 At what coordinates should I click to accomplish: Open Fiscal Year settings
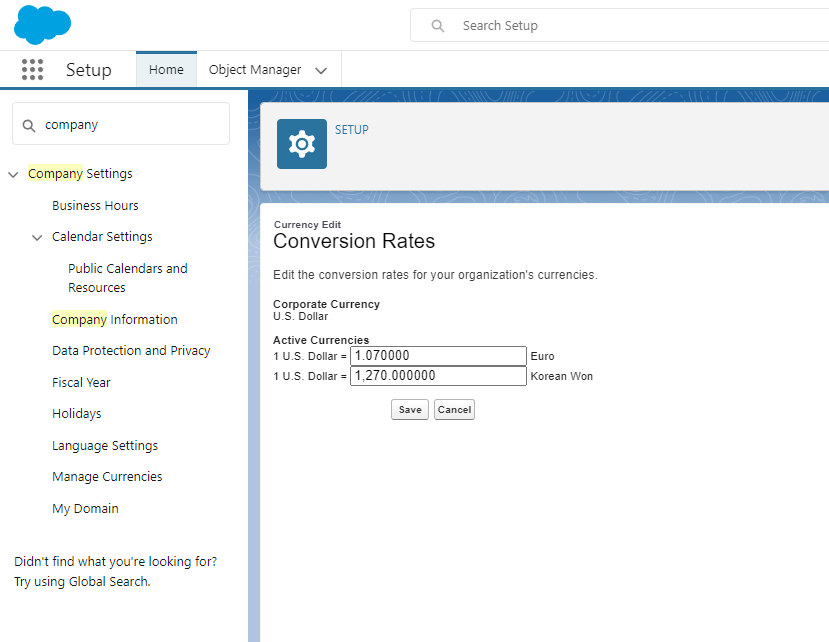[x=81, y=382]
